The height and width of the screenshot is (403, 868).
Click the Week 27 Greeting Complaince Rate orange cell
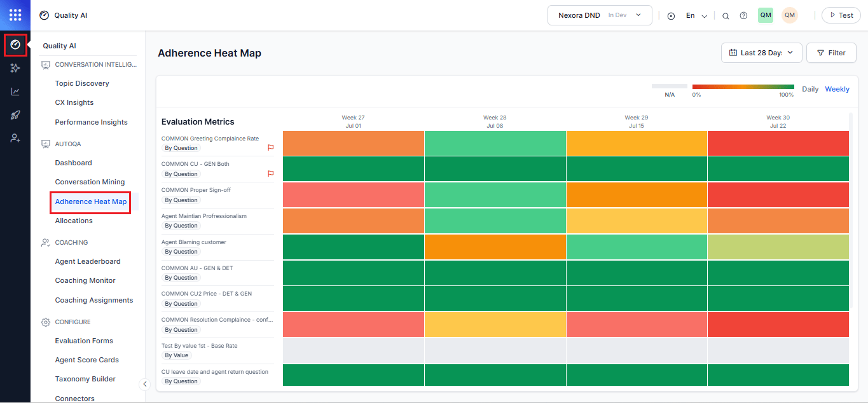354,143
